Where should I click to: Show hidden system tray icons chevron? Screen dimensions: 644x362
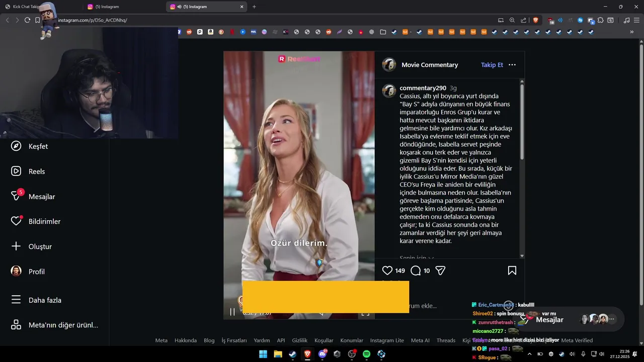pyautogui.click(x=529, y=354)
